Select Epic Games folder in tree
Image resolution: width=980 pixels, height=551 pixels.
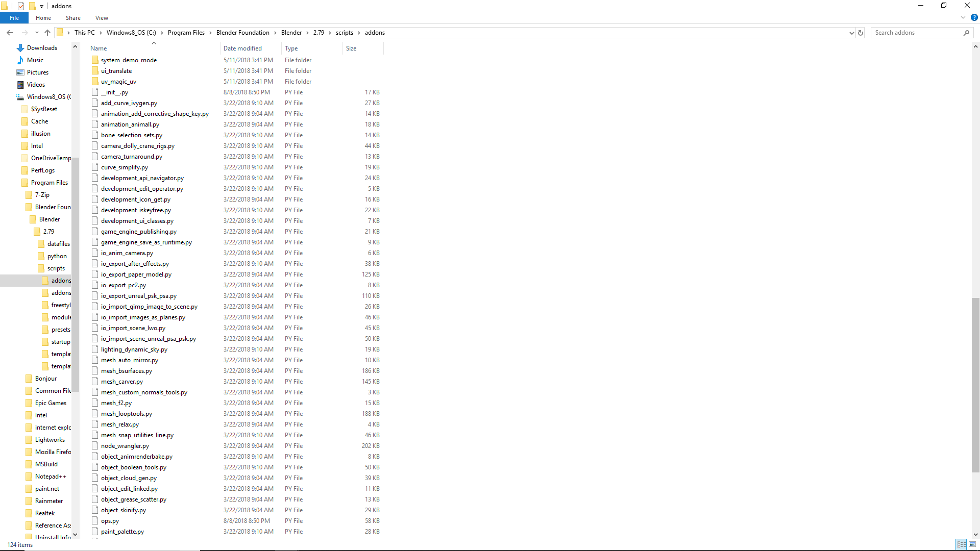click(51, 403)
